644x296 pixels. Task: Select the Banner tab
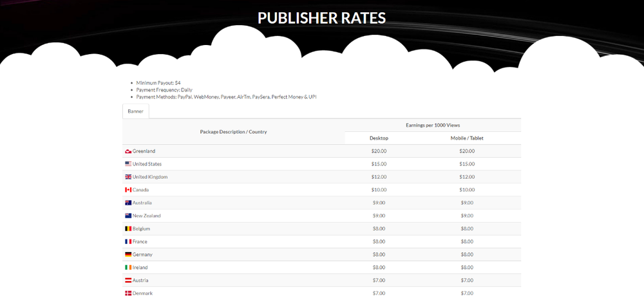click(136, 111)
